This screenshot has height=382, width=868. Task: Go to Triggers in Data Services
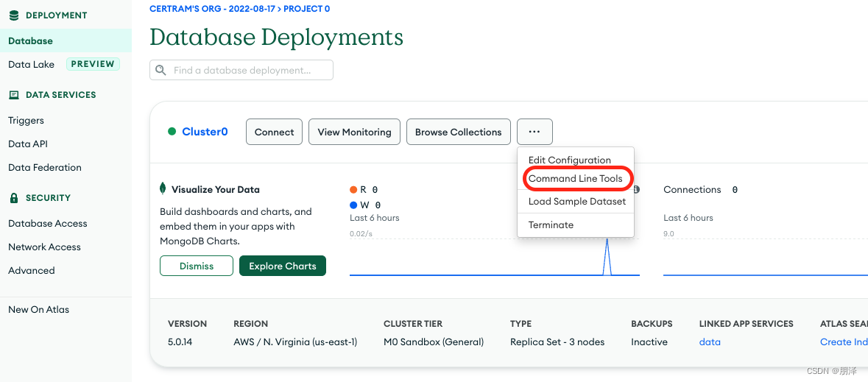(x=26, y=120)
